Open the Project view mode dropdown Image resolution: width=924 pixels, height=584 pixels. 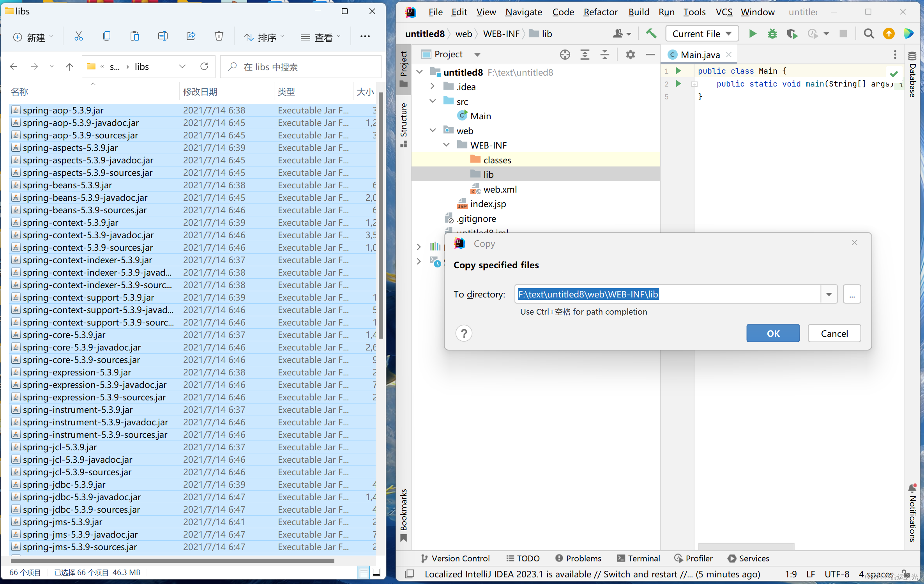pyautogui.click(x=477, y=55)
